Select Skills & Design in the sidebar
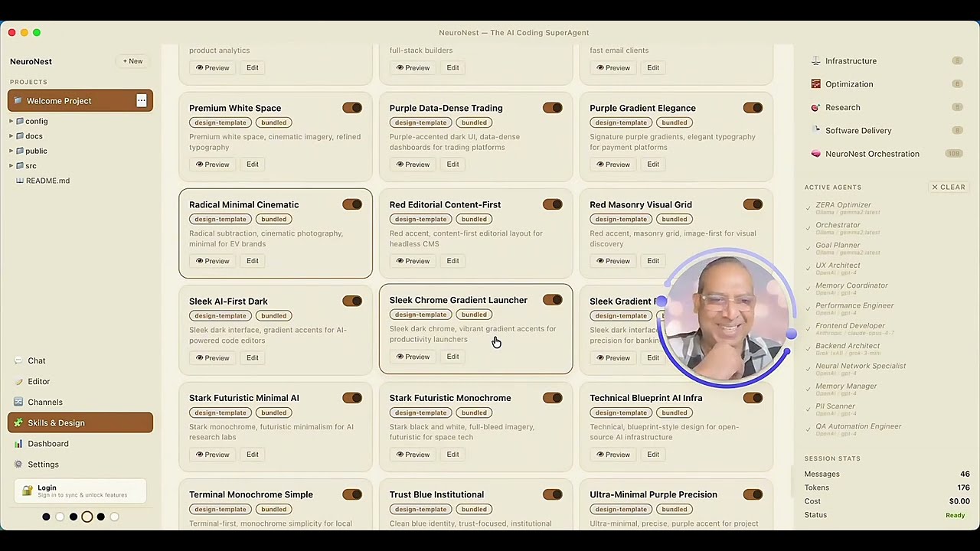Viewport: 980px width, 551px height. (x=80, y=422)
